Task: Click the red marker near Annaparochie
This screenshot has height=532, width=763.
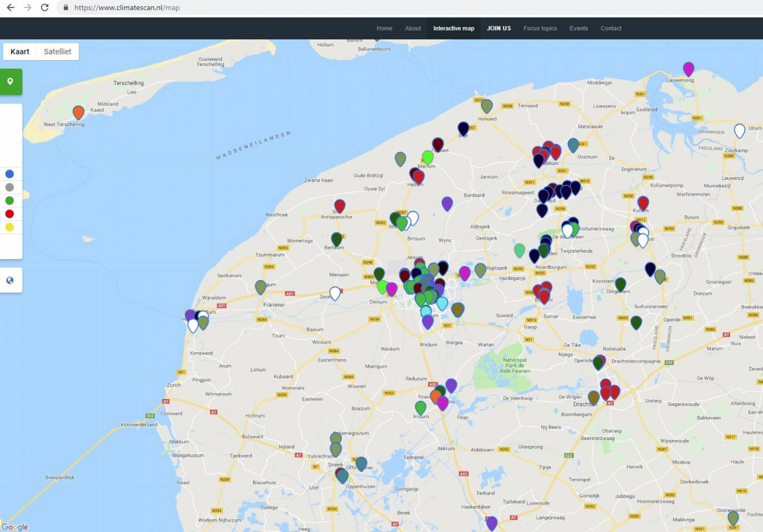Action: (340, 205)
